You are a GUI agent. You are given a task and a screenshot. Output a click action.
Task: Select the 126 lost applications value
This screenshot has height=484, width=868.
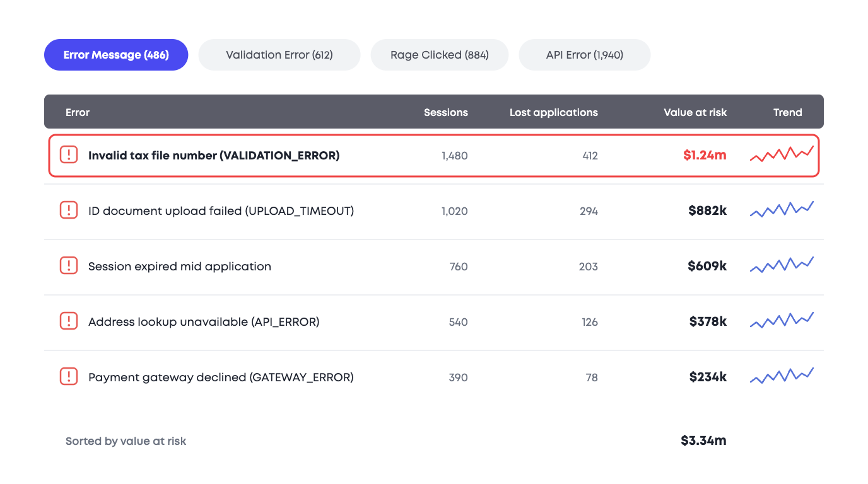(590, 321)
